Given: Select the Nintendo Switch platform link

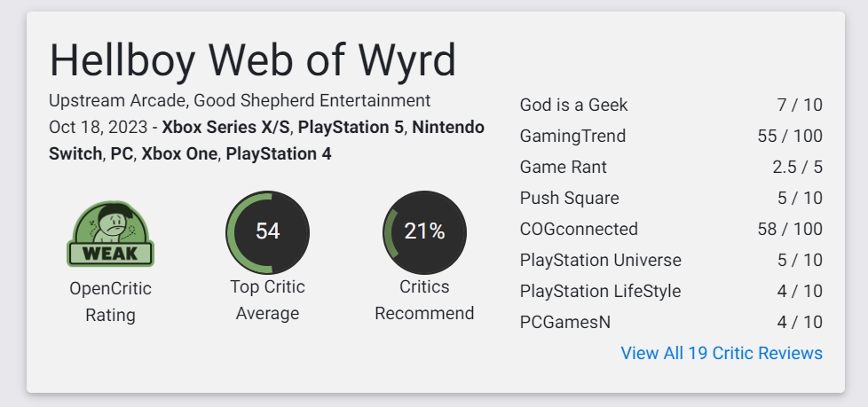Looking at the screenshot, I should pos(448,127).
